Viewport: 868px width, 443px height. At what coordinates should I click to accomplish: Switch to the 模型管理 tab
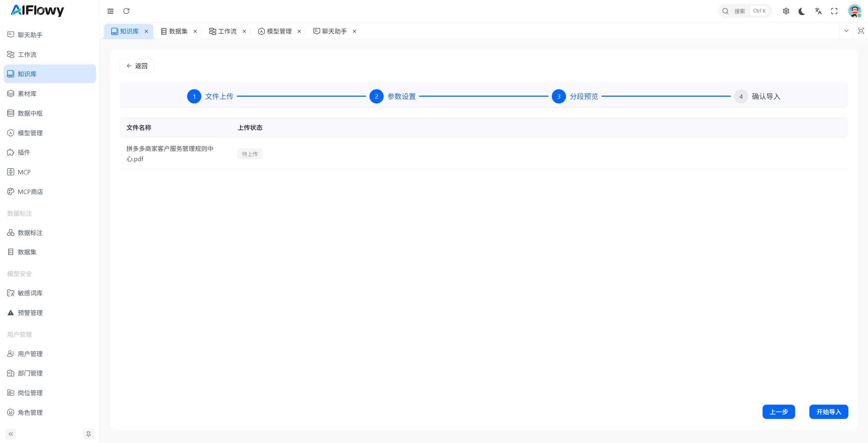tap(279, 31)
